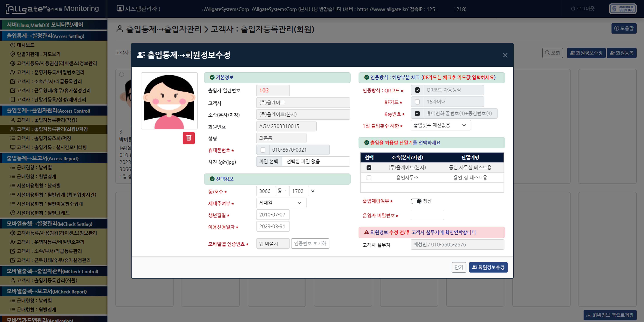The width and height of the screenshot is (644, 322).
Task: Open 근무형태/휴무/휴가설정관리 under Access Setting
Action: point(50,90)
